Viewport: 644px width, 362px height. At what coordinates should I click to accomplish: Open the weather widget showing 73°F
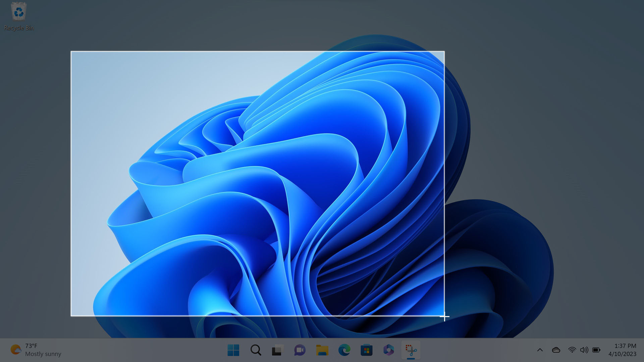[x=36, y=350]
